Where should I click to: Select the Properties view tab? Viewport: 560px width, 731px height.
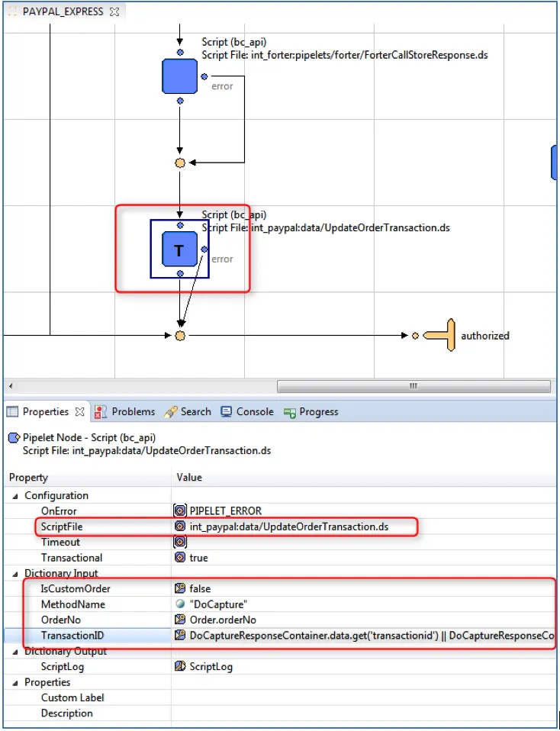(x=46, y=411)
